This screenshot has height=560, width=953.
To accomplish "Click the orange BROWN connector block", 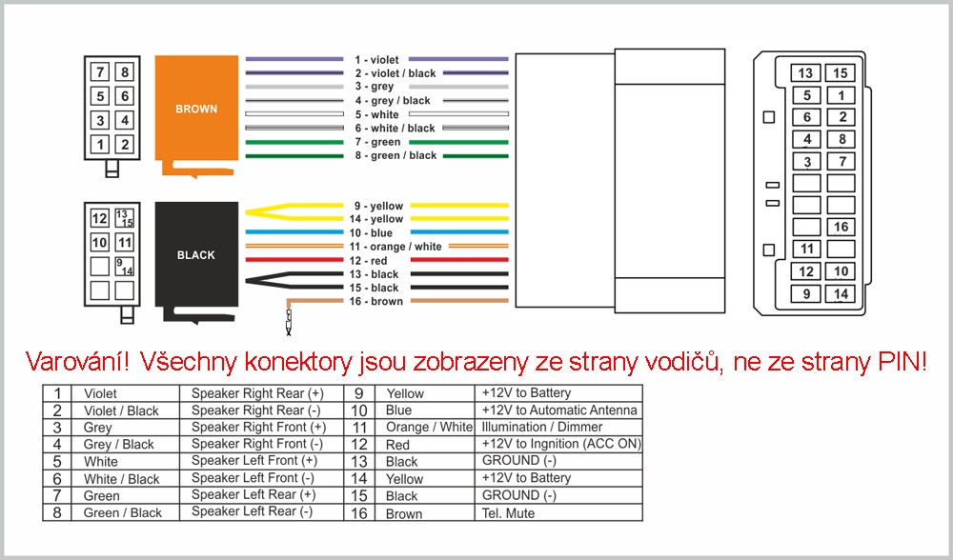I will click(x=195, y=109).
